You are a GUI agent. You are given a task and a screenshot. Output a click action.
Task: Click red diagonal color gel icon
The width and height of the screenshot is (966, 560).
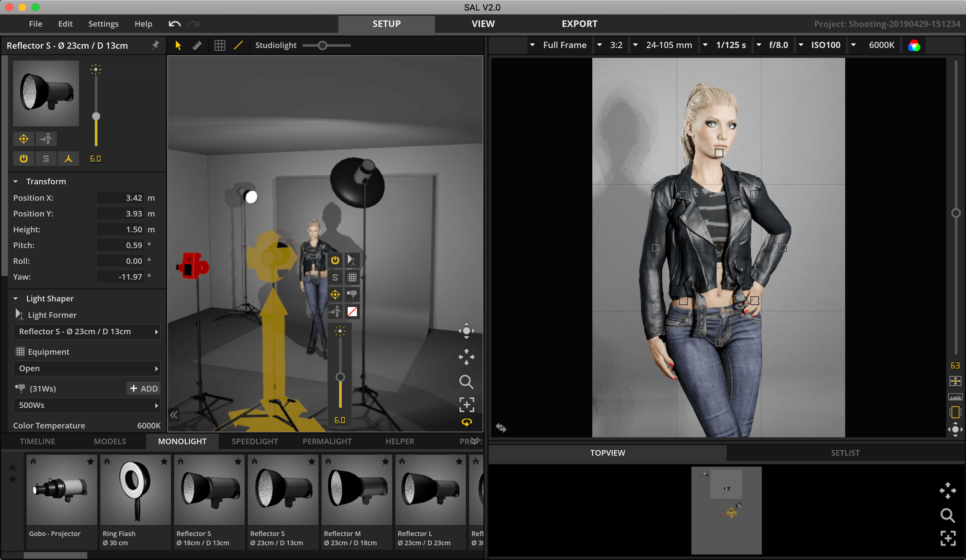click(352, 312)
